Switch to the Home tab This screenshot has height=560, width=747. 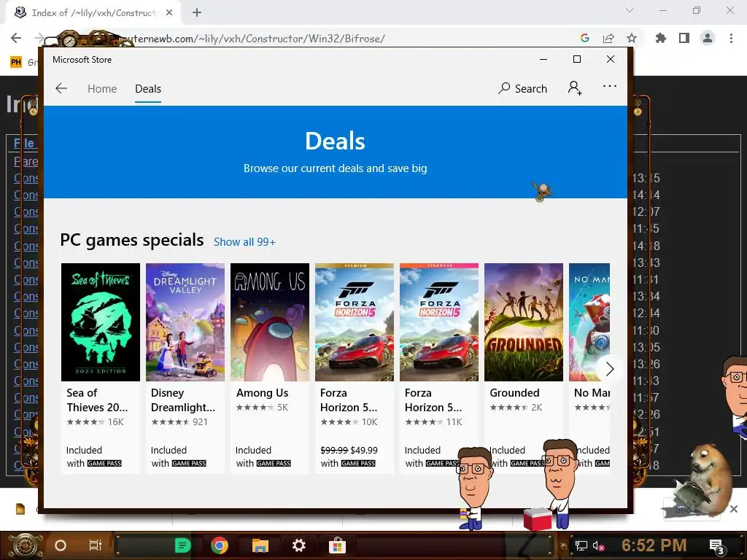click(102, 88)
